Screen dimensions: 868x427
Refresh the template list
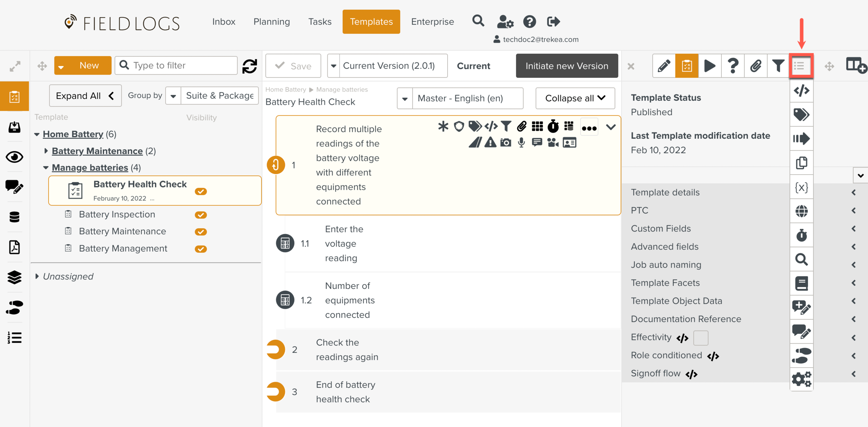pyautogui.click(x=249, y=66)
